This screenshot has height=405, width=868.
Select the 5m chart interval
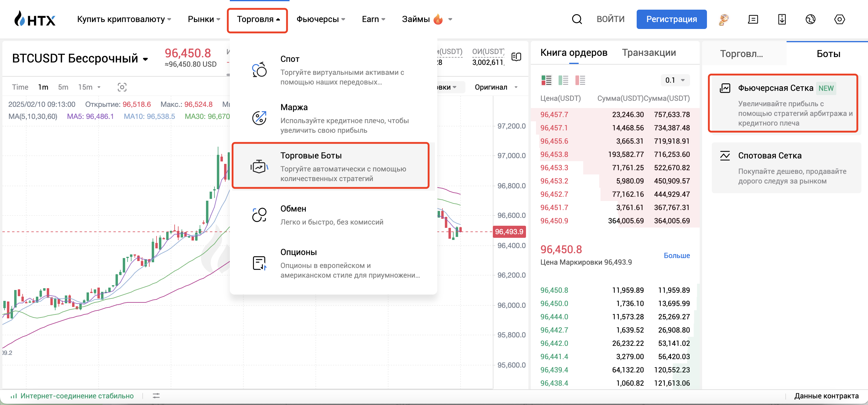click(x=63, y=87)
